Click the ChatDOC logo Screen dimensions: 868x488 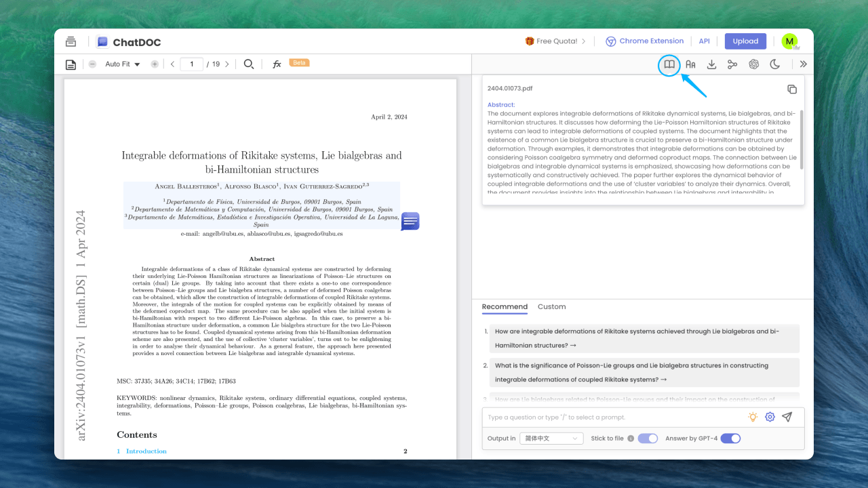pos(129,42)
